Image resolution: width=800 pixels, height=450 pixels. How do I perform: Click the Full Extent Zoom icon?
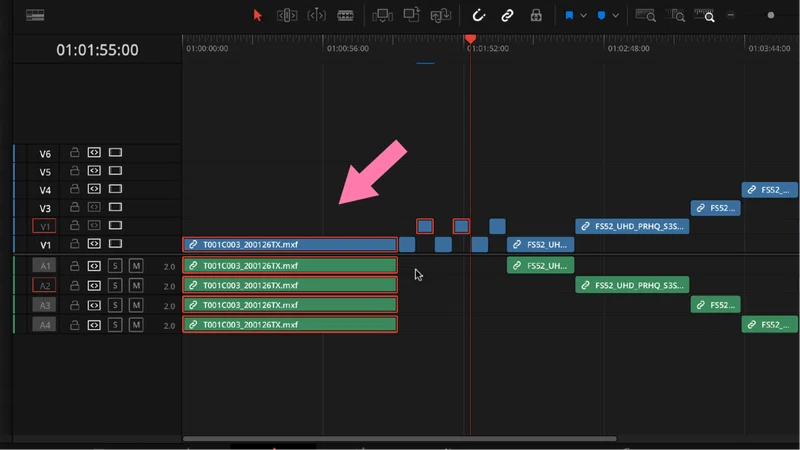coord(645,15)
